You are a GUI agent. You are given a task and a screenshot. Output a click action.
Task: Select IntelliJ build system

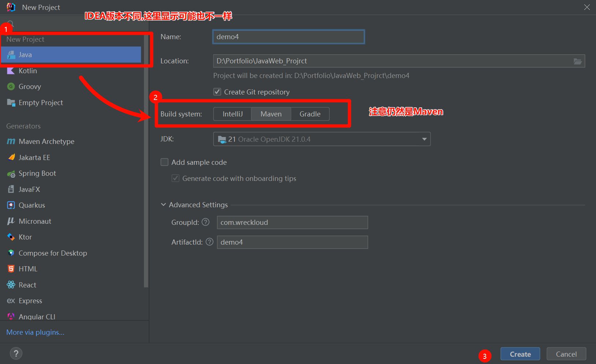(x=233, y=114)
